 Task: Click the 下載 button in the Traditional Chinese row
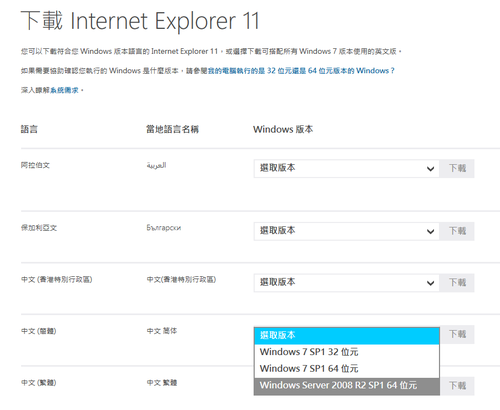(x=457, y=386)
